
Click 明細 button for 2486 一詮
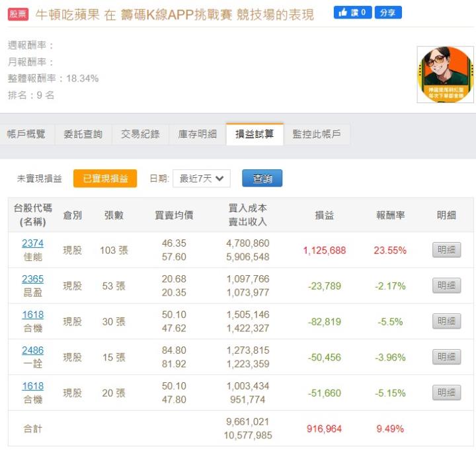446,357
